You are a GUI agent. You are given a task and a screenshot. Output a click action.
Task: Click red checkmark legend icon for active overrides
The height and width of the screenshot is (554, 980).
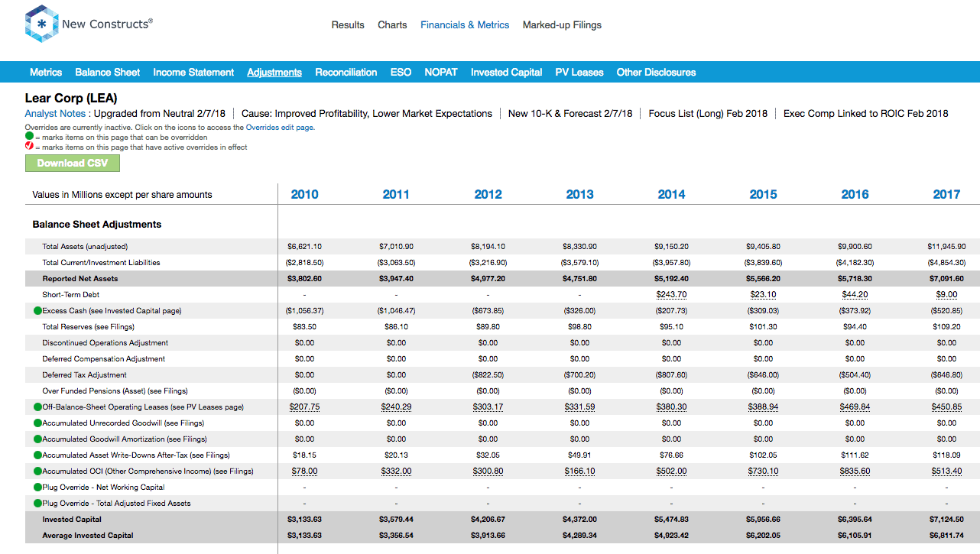(x=29, y=147)
